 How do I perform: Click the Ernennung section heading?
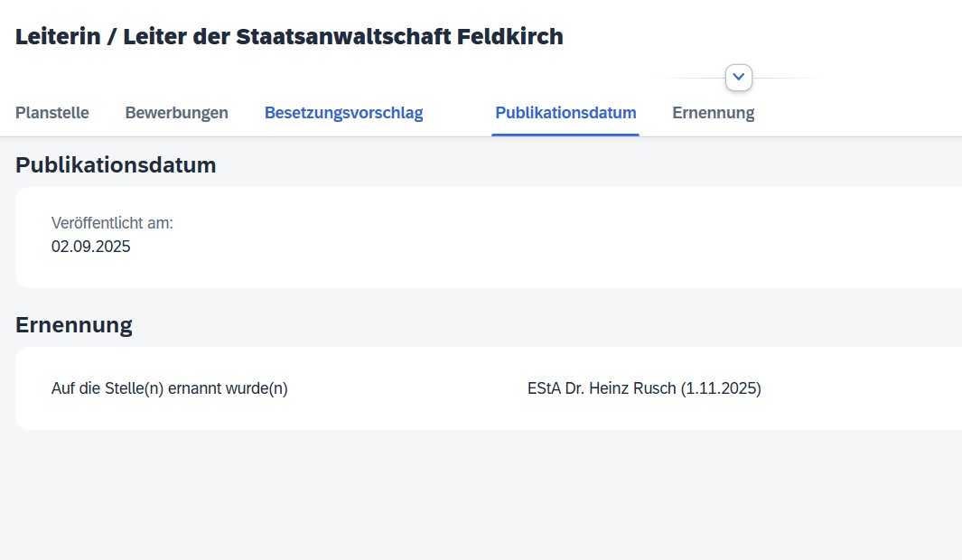(74, 325)
